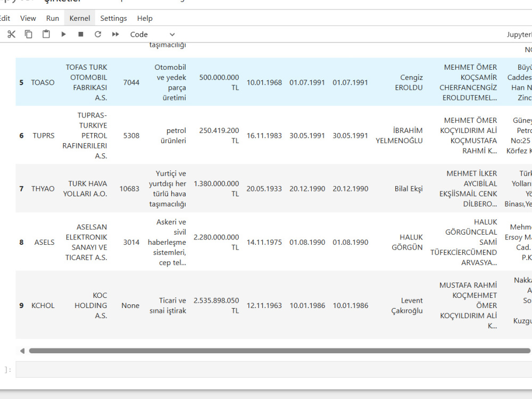This screenshot has width=532, height=399.
Task: Click the date 14.11.1975
Action: click(x=264, y=242)
